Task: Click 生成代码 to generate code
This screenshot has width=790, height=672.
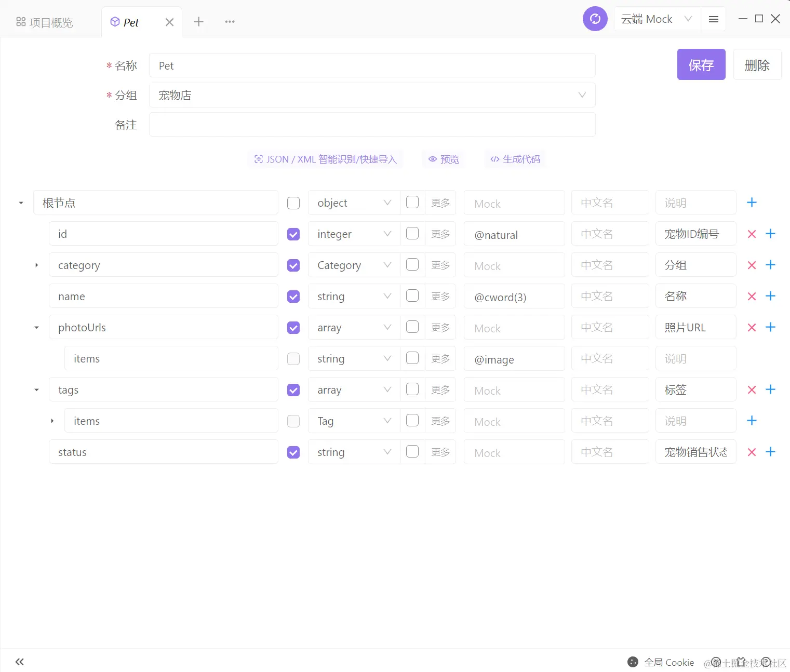Action: click(515, 159)
